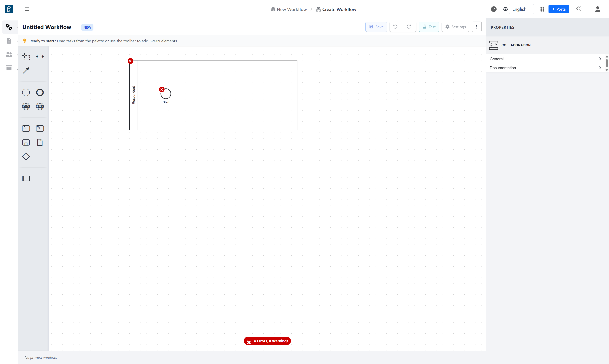Viewport: 609px width, 364px height.
Task: Open the user account menu
Action: pos(597,9)
